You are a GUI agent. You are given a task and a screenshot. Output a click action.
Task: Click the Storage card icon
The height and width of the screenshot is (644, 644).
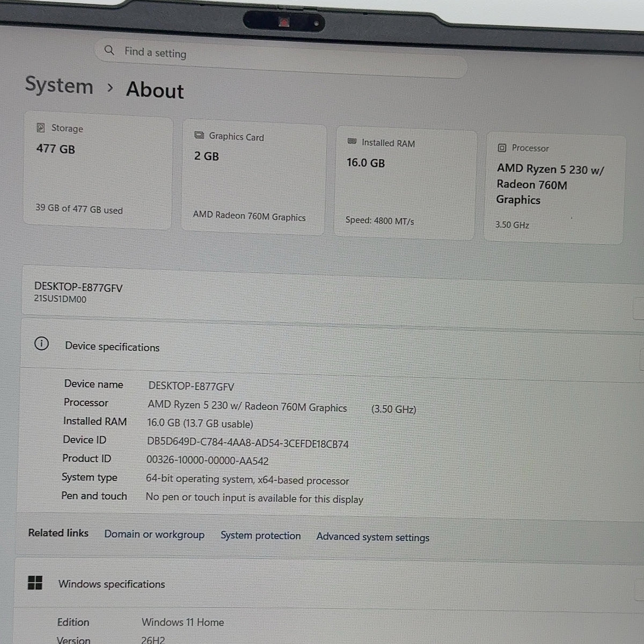point(41,127)
